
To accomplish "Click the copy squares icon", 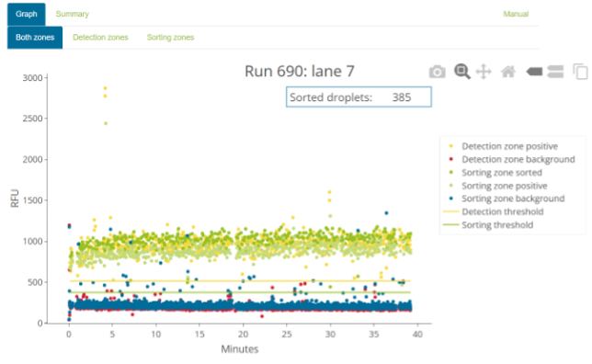I will point(580,72).
